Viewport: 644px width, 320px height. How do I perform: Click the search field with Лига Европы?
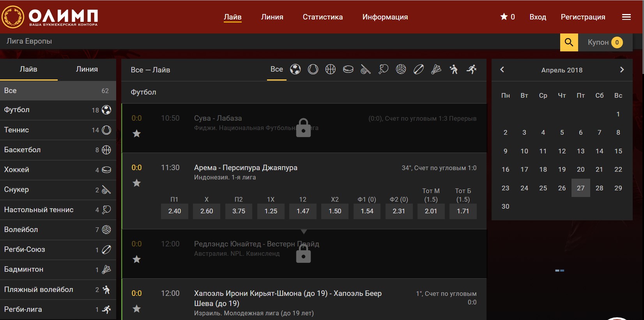(280, 41)
